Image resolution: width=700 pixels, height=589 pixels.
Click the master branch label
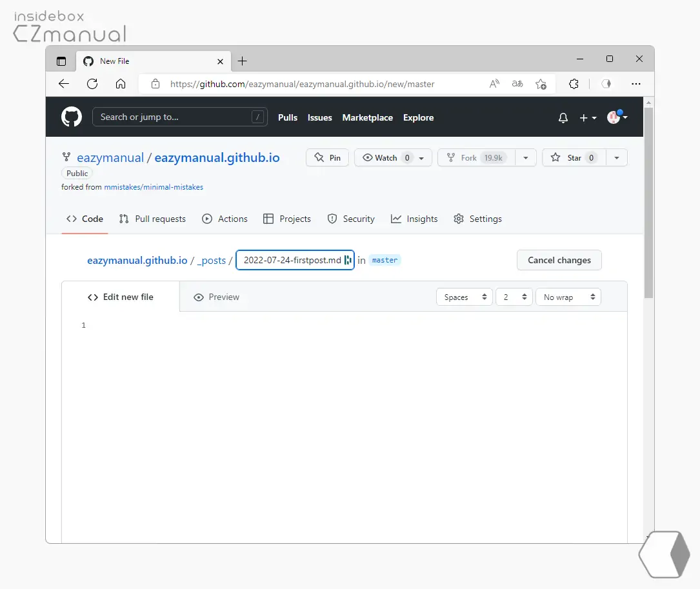385,260
